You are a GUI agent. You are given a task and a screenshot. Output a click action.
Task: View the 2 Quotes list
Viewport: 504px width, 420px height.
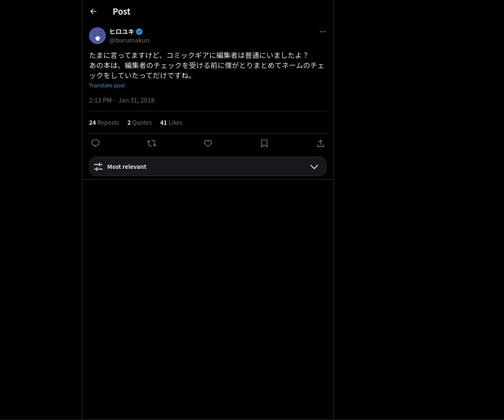coord(139,123)
